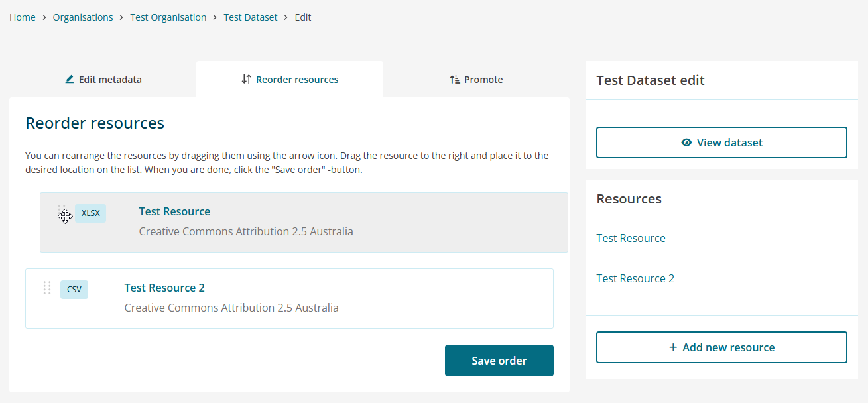This screenshot has height=403, width=868.
Task: Click the Test Dataset edit heading
Action: pyautogui.click(x=651, y=80)
